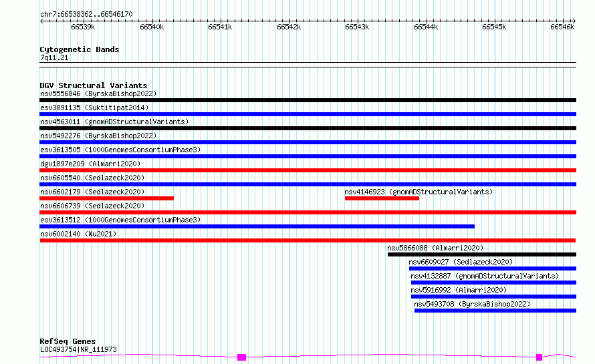Click the 66541k ruler tick label
This screenshot has width=595, height=364.
tap(220, 27)
